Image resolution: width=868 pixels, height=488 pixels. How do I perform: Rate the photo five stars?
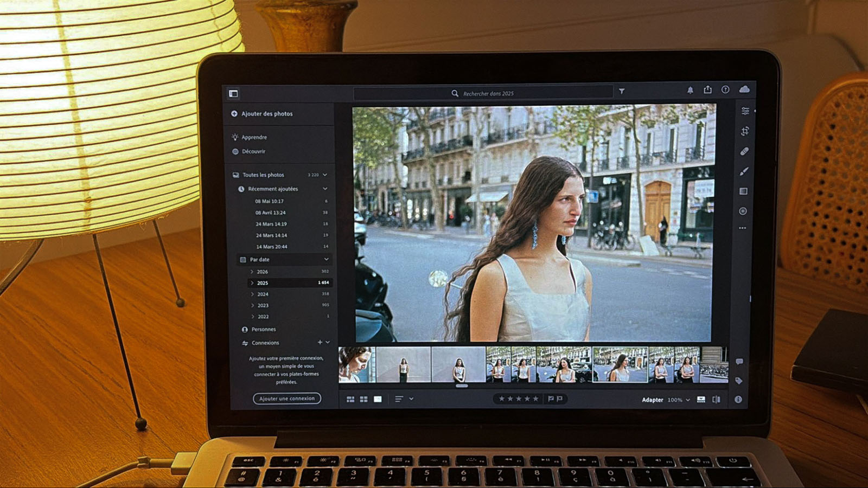coord(535,399)
